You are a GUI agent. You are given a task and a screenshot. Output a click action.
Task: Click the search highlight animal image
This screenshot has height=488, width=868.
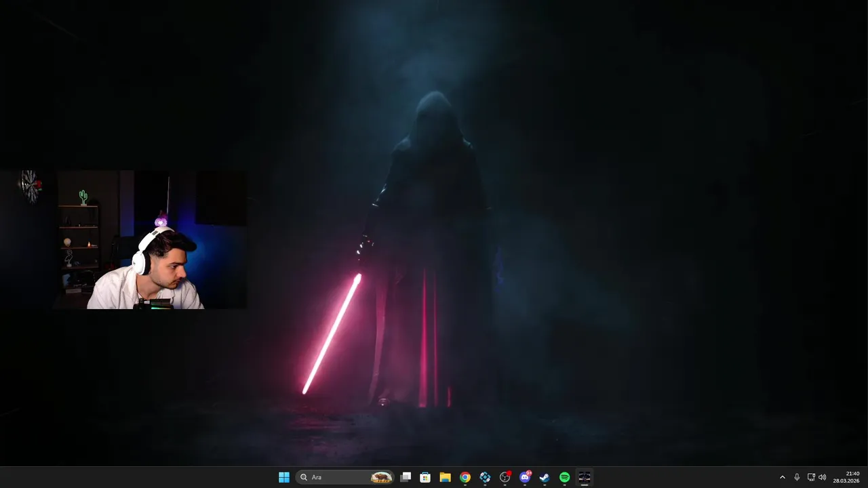click(x=381, y=477)
